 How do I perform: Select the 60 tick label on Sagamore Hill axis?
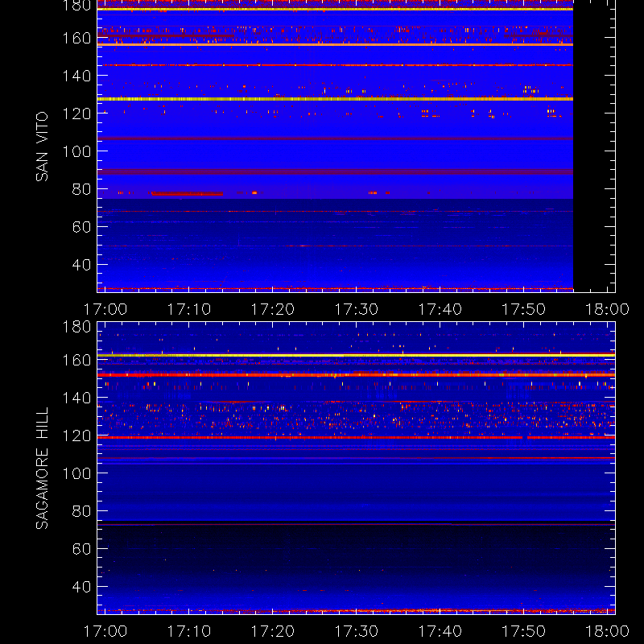(81, 549)
